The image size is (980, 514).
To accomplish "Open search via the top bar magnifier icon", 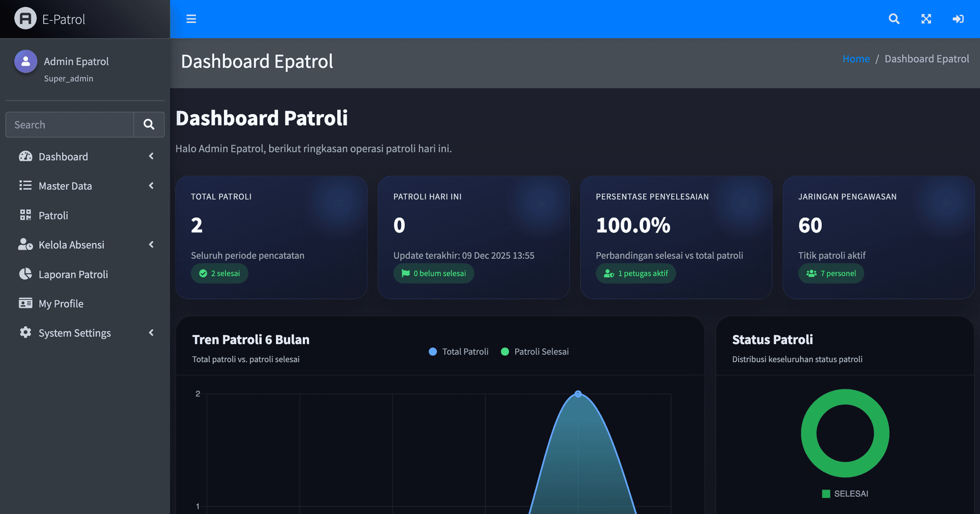I will coord(894,19).
